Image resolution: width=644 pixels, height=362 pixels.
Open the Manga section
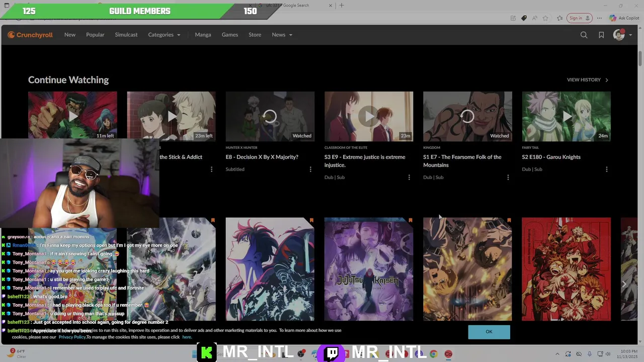[203, 35]
